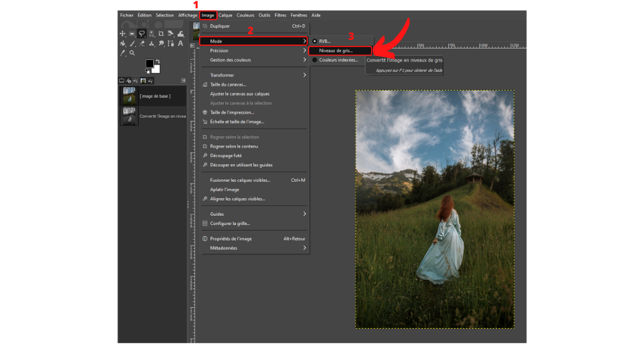Click the image tab thumbnail above the canvas
The image size is (644, 361).
coord(196,31)
